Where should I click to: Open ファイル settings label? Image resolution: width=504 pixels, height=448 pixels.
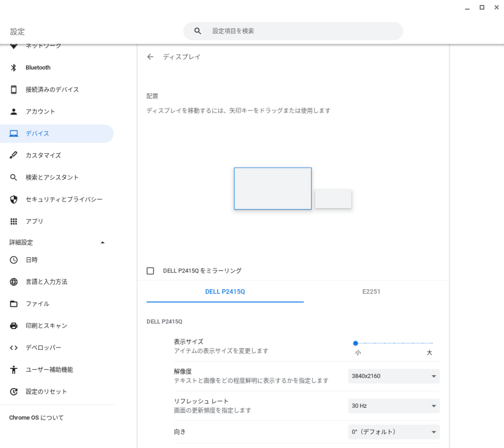37,304
